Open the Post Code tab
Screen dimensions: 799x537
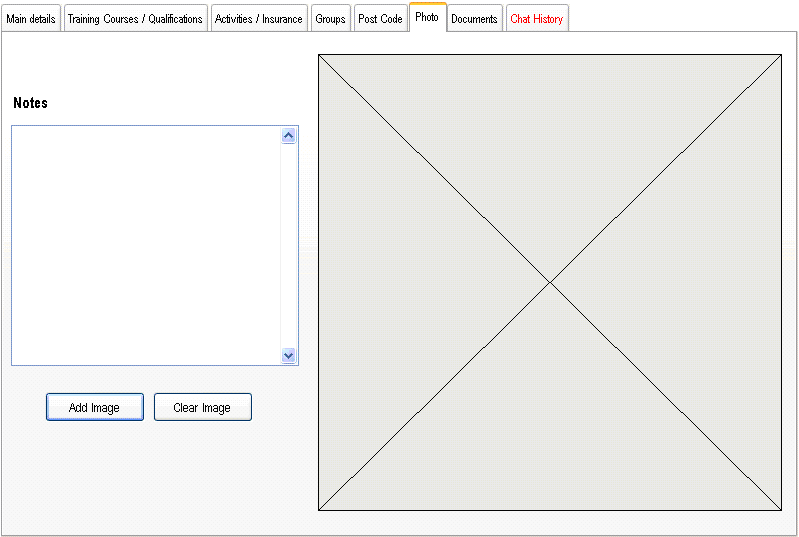[x=380, y=19]
